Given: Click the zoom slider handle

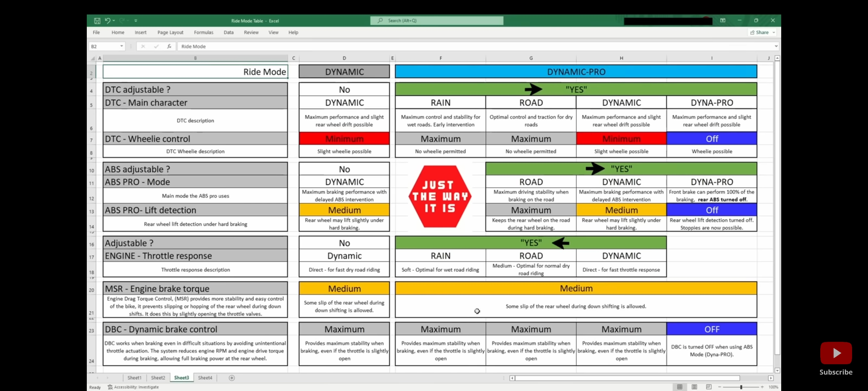Looking at the screenshot, I should click(741, 387).
